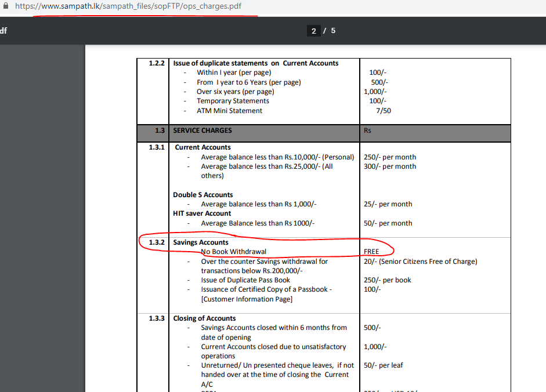The image size is (546, 392).
Task: Click the total page count '5' in the PDF toolbar
Action: (x=333, y=31)
